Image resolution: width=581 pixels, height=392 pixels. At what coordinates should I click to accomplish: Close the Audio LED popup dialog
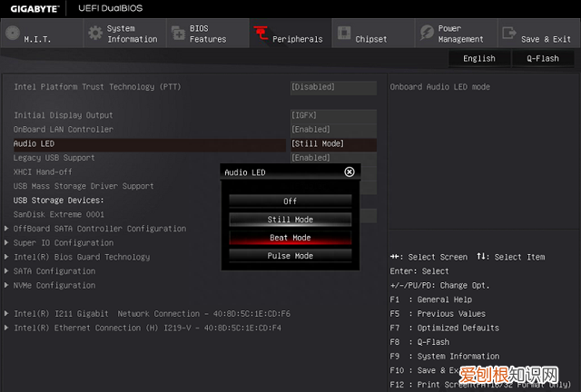click(x=350, y=171)
